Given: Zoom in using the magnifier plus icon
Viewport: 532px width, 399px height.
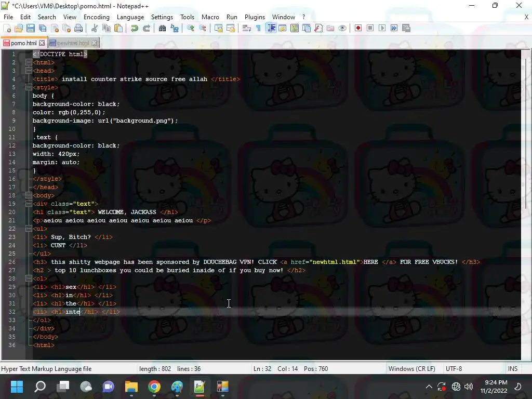Looking at the screenshot, I should 190,28.
